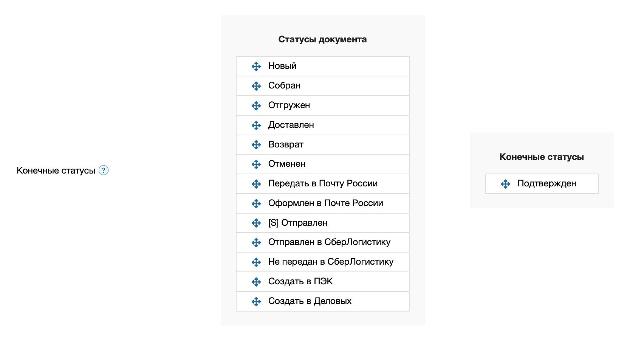Click the Статусы документа list heading
644x338 pixels.
pos(322,39)
